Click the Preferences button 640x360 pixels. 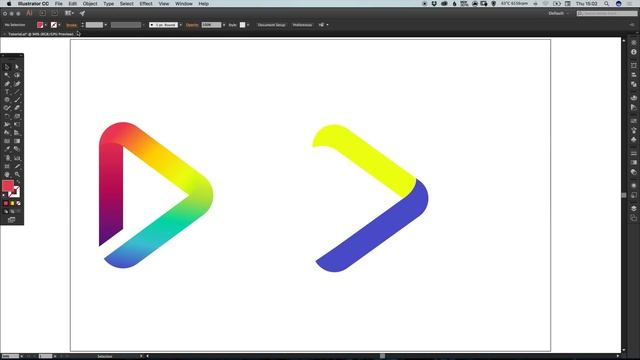coord(302,25)
